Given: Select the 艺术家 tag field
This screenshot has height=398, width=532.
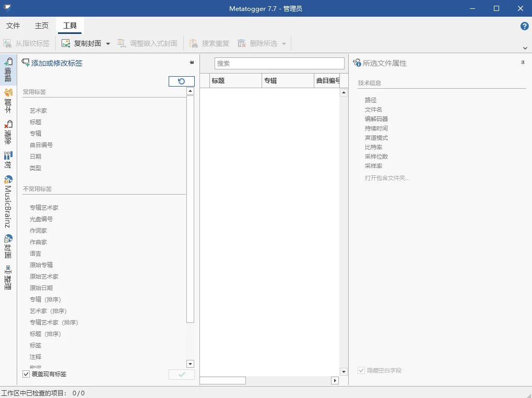Looking at the screenshot, I should tap(38, 111).
